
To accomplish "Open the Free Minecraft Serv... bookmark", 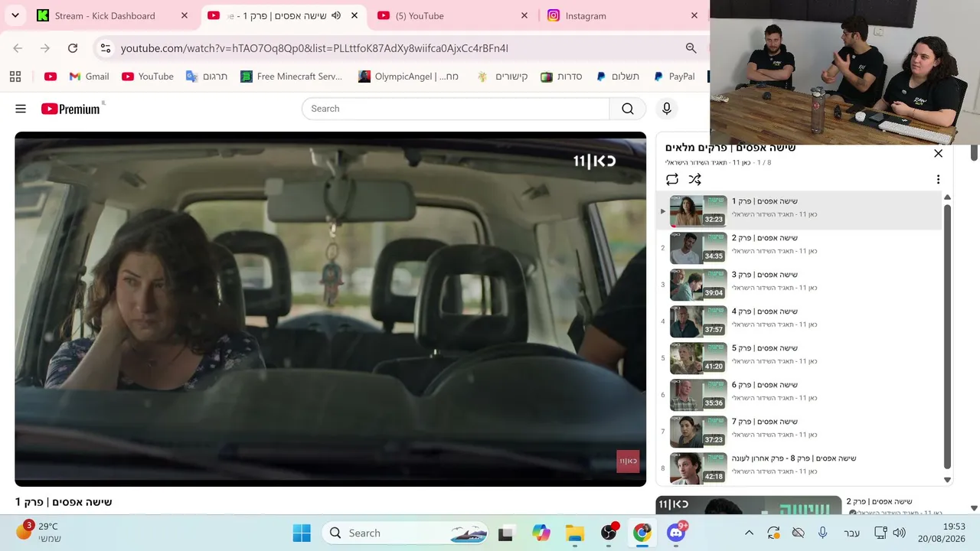I will click(292, 77).
